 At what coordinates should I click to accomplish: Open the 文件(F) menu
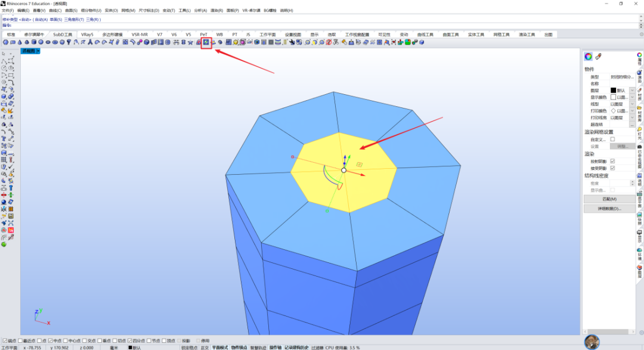pos(8,10)
